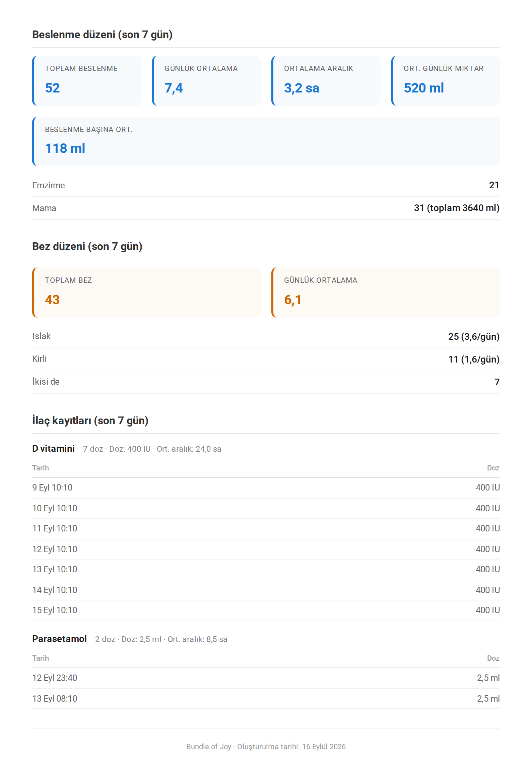Select the "11 Eyl 10:10" date entry
This screenshot has height=772, width=532.
55,528
